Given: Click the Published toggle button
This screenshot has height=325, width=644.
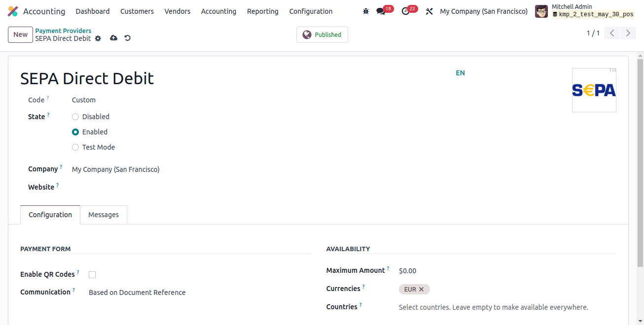Looking at the screenshot, I should pos(322,35).
